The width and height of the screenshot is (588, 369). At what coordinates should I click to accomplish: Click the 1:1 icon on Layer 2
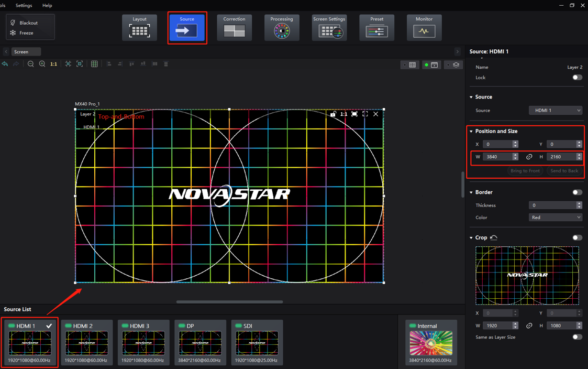[x=343, y=114]
